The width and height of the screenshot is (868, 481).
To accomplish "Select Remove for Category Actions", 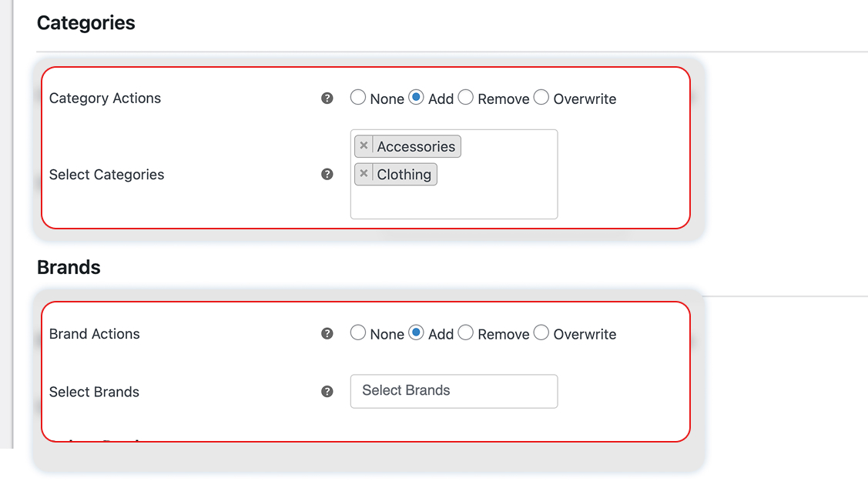I will pyautogui.click(x=465, y=97).
